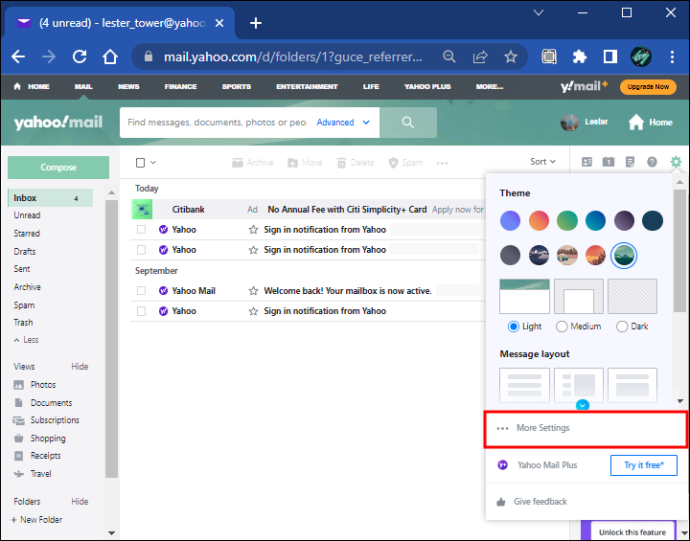Viewport: 690px width, 541px height.
Task: Click the Chrome extensions puzzle icon
Action: click(580, 56)
